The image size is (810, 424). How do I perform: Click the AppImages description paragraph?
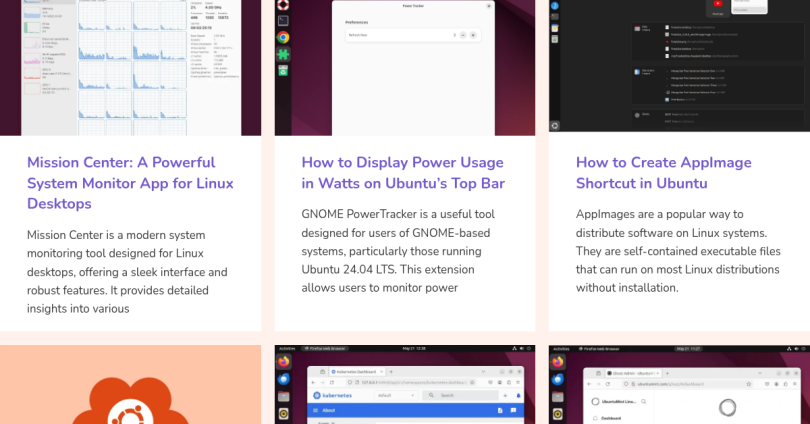[x=677, y=251]
